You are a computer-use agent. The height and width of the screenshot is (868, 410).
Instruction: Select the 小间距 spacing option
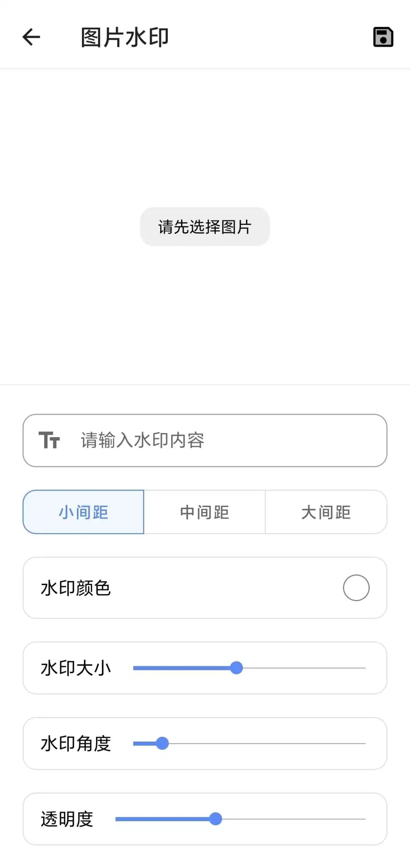coord(84,512)
